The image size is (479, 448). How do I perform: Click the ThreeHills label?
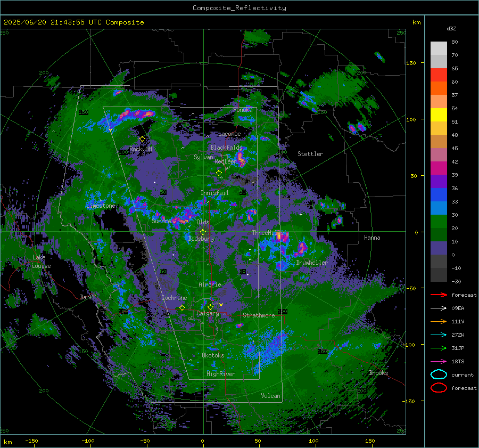click(x=268, y=233)
